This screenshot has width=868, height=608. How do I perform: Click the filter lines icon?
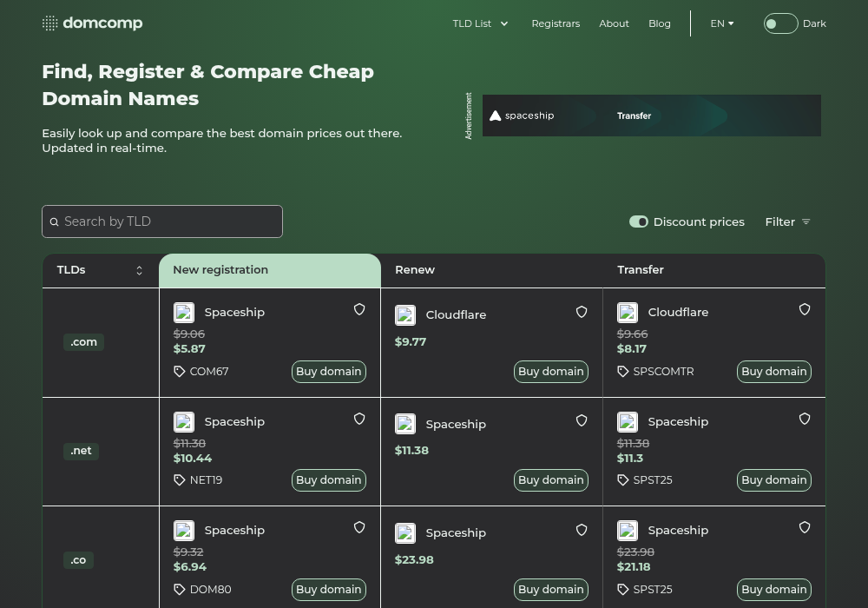coord(806,222)
